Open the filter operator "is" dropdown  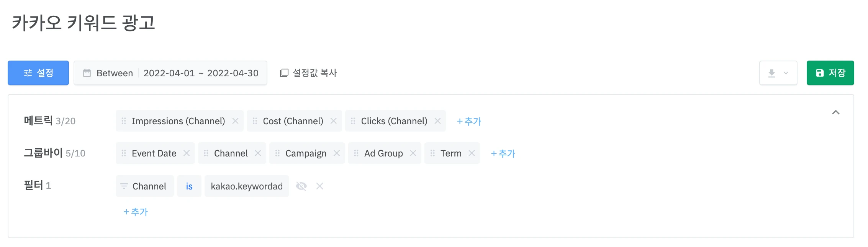(189, 186)
